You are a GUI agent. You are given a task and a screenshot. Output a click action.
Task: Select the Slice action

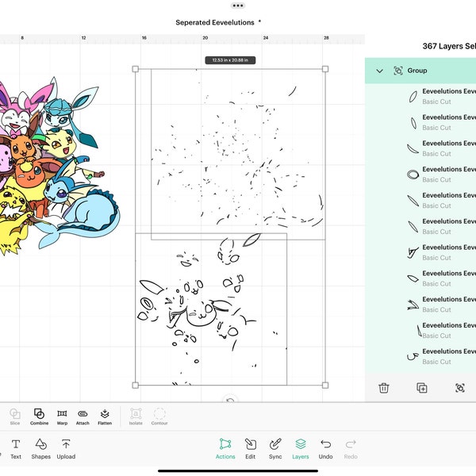pos(14,416)
